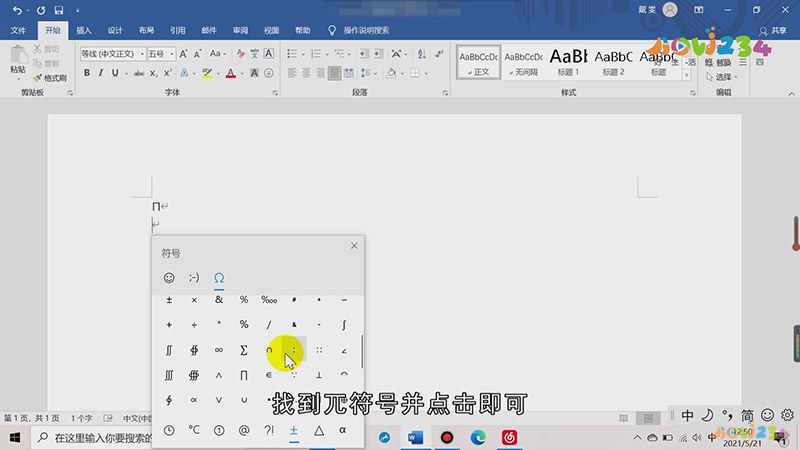Apply character border icon
The image size is (800, 450).
click(269, 54)
